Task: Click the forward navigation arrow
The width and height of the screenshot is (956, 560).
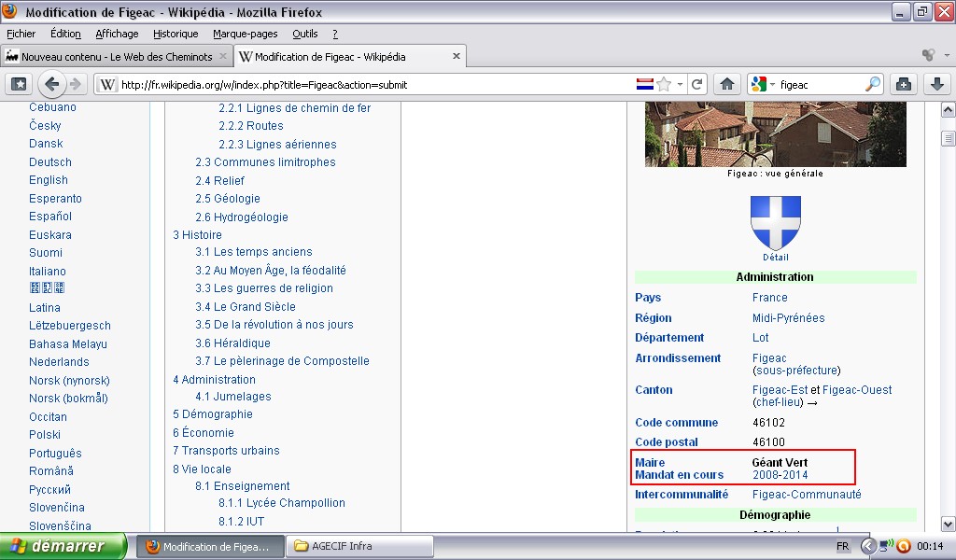Action: tap(75, 84)
